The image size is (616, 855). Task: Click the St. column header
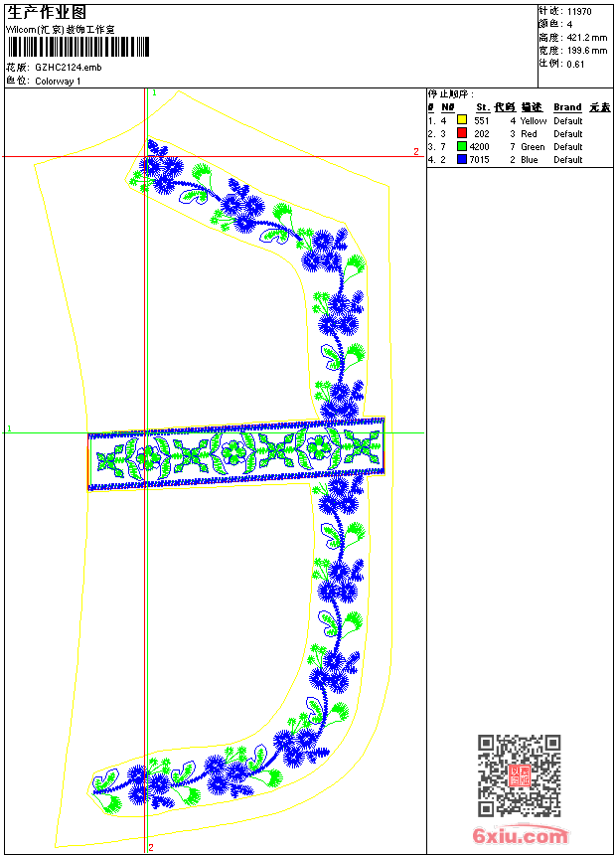click(482, 107)
